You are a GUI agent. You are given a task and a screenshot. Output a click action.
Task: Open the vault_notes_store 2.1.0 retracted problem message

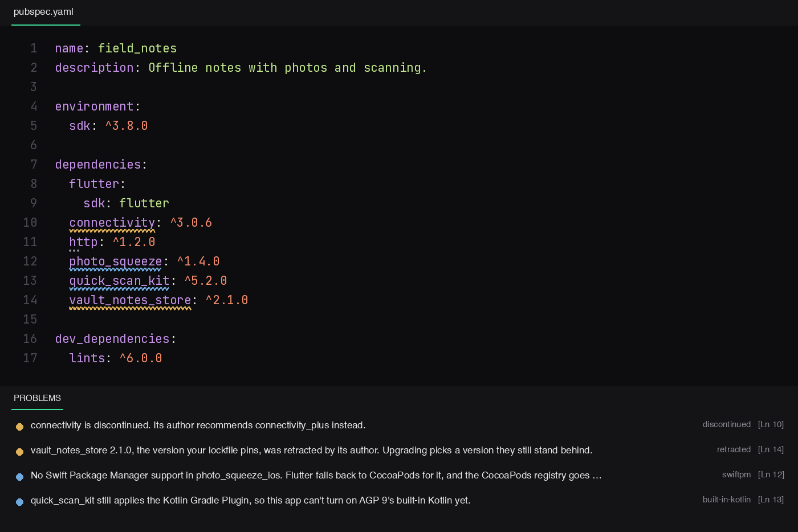pyautogui.click(x=311, y=451)
